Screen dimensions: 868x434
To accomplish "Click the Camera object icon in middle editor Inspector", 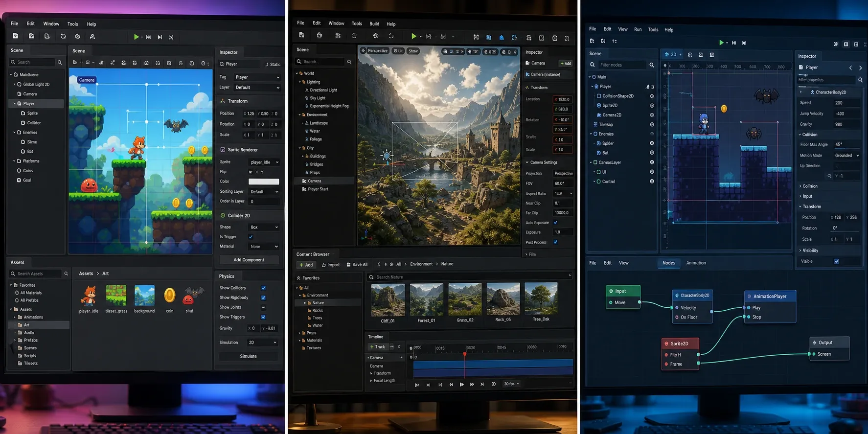I will [x=527, y=63].
